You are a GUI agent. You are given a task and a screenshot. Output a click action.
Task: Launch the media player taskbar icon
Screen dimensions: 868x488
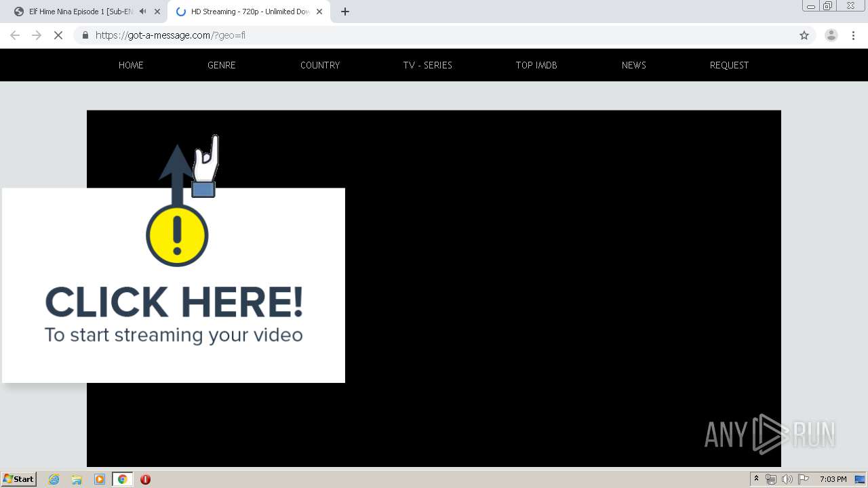coord(100,479)
